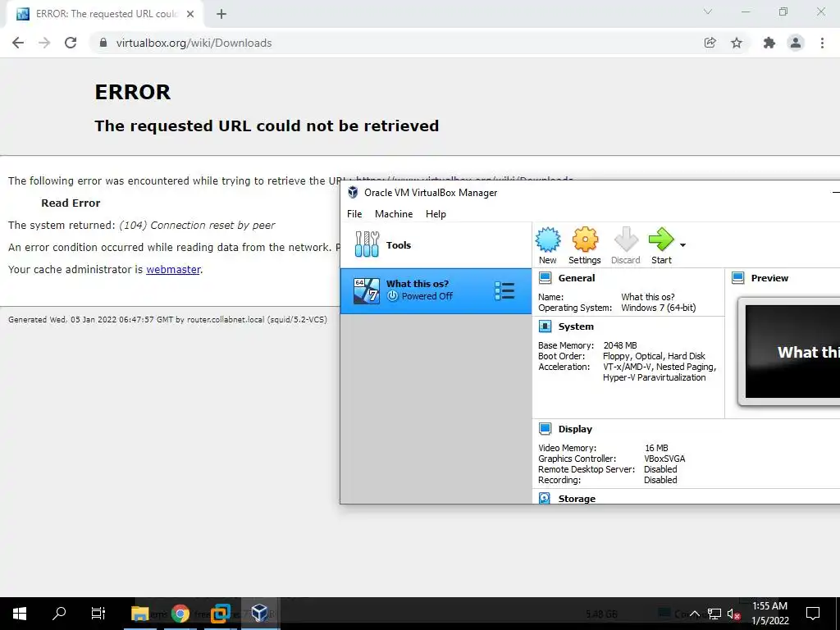Open the File menu in VirtualBox
The image size is (840, 630).
pos(354,214)
